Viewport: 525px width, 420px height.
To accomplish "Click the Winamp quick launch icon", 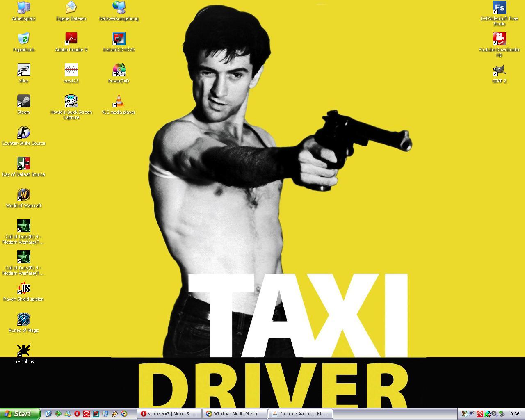I will click(115, 414).
